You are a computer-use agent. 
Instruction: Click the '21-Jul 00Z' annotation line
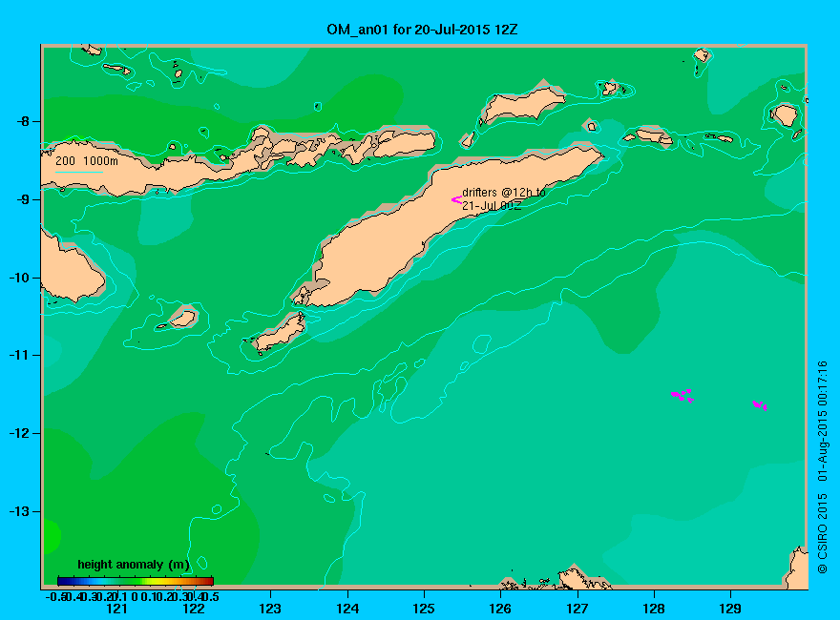click(492, 206)
